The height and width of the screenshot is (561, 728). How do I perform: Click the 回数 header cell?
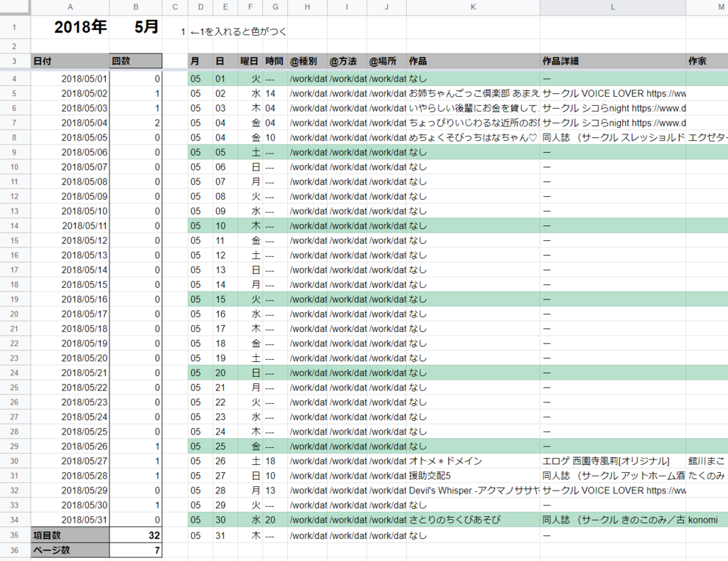136,61
